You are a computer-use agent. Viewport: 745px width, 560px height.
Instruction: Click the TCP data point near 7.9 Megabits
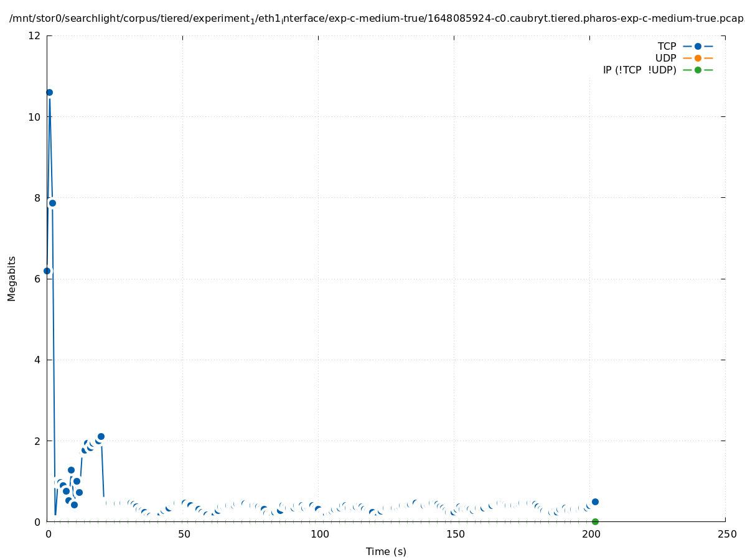coord(52,203)
